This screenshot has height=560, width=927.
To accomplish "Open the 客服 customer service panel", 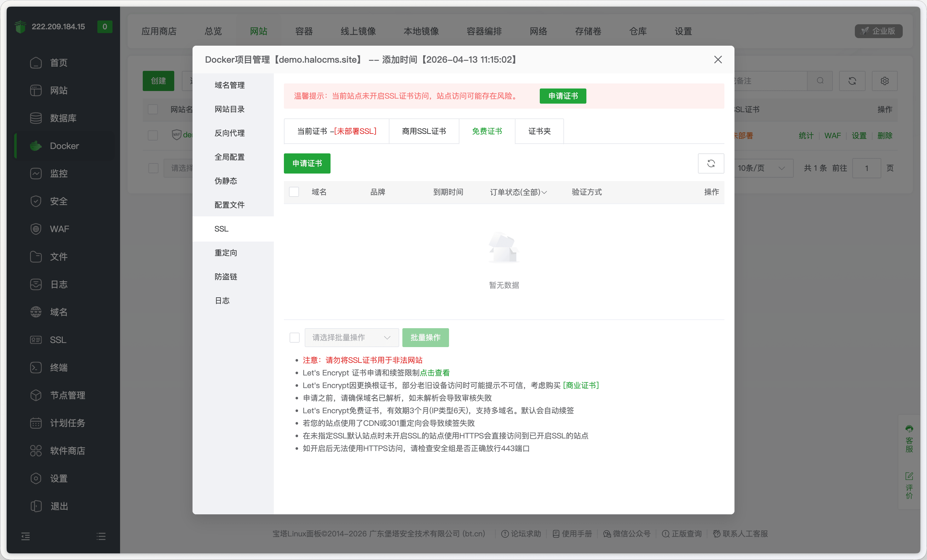I will tap(909, 440).
